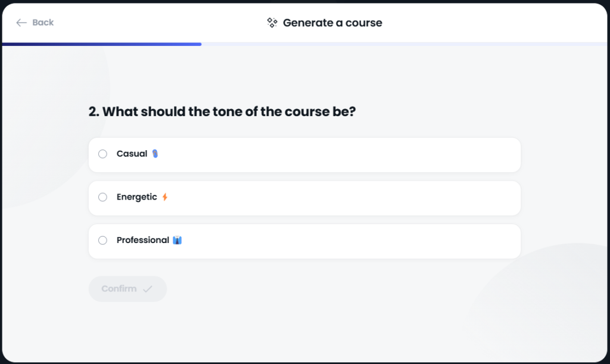
Task: Choose the Casual tone label text
Action: pyautogui.click(x=132, y=154)
